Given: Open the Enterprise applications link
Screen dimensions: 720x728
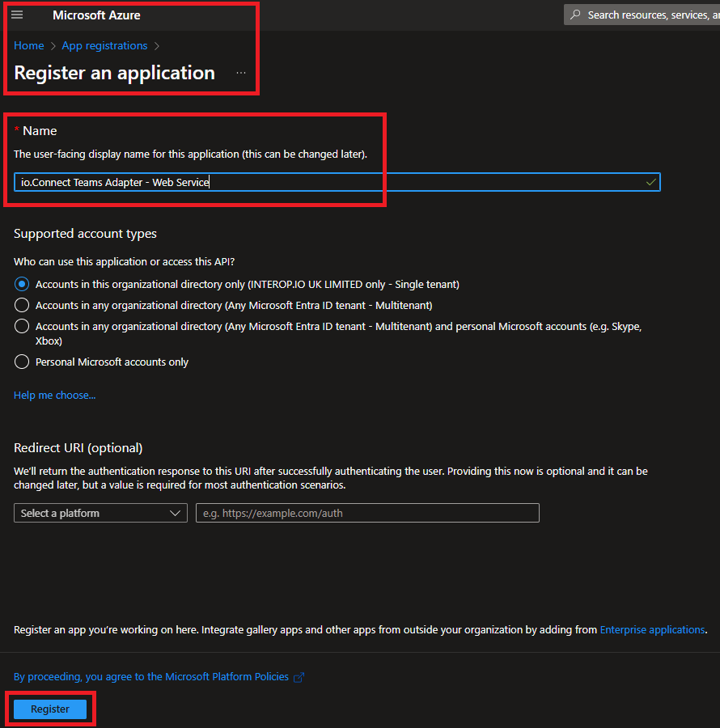Looking at the screenshot, I should tap(652, 630).
